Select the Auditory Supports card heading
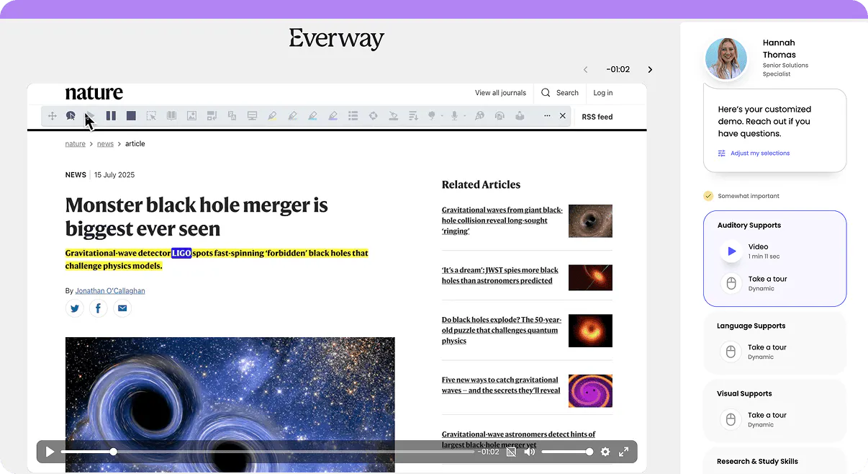The image size is (868, 474). pos(749,225)
